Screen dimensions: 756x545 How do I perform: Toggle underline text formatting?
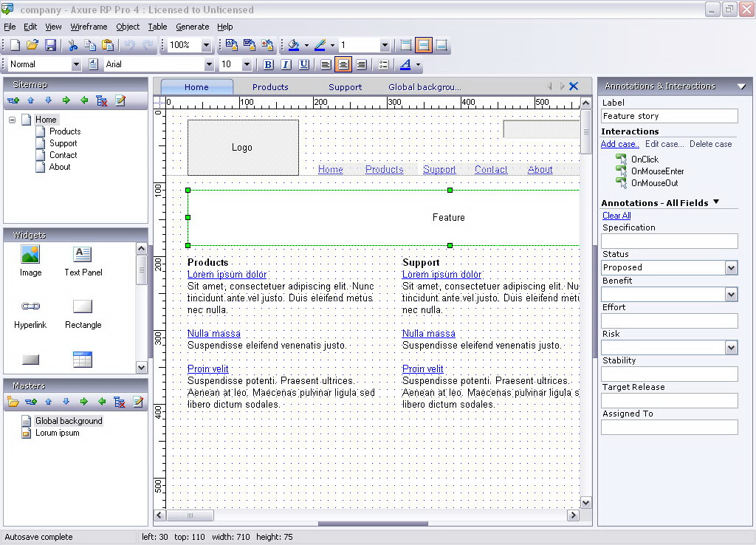pyautogui.click(x=303, y=65)
